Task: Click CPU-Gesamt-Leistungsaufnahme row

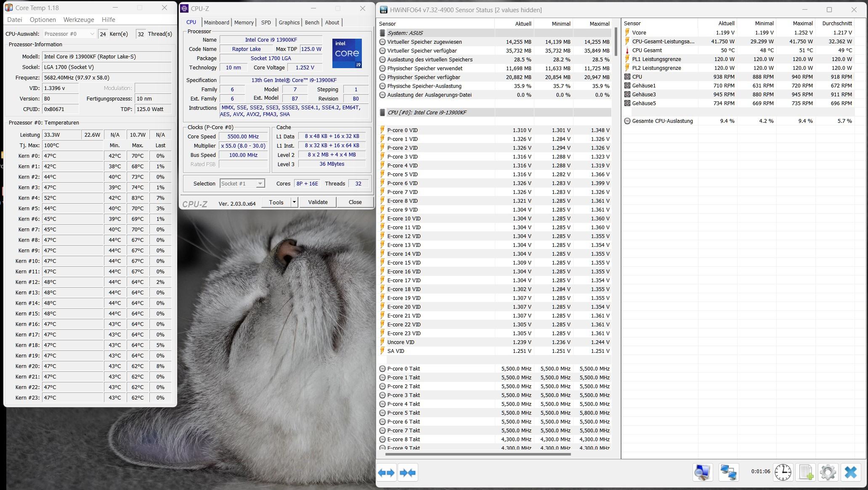Action: pyautogui.click(x=739, y=41)
